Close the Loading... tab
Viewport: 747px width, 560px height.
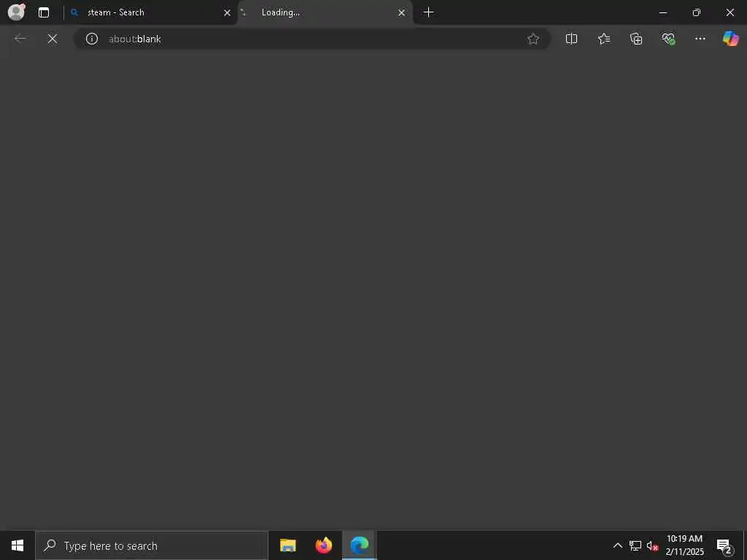[402, 13]
